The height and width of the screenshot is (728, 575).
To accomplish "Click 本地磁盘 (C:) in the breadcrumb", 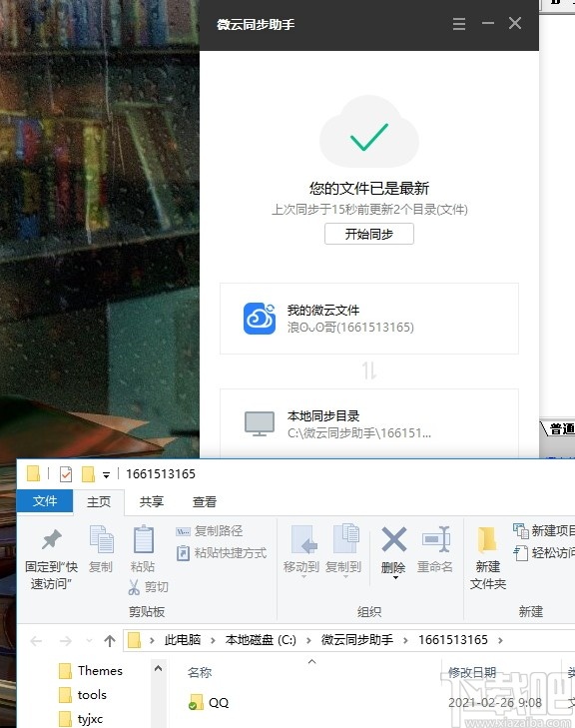I will pyautogui.click(x=261, y=640).
